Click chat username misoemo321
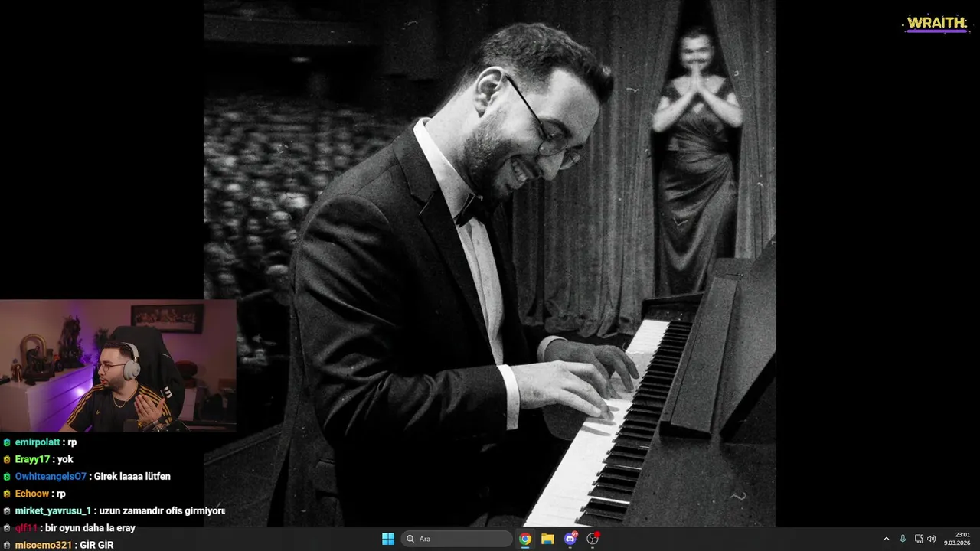Image resolution: width=980 pixels, height=551 pixels. pyautogui.click(x=43, y=545)
